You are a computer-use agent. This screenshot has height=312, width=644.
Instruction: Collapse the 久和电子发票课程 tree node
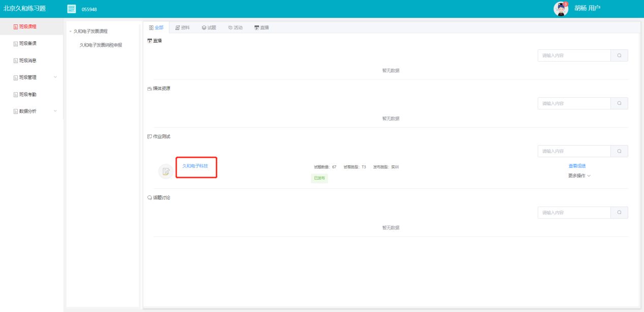(70, 32)
